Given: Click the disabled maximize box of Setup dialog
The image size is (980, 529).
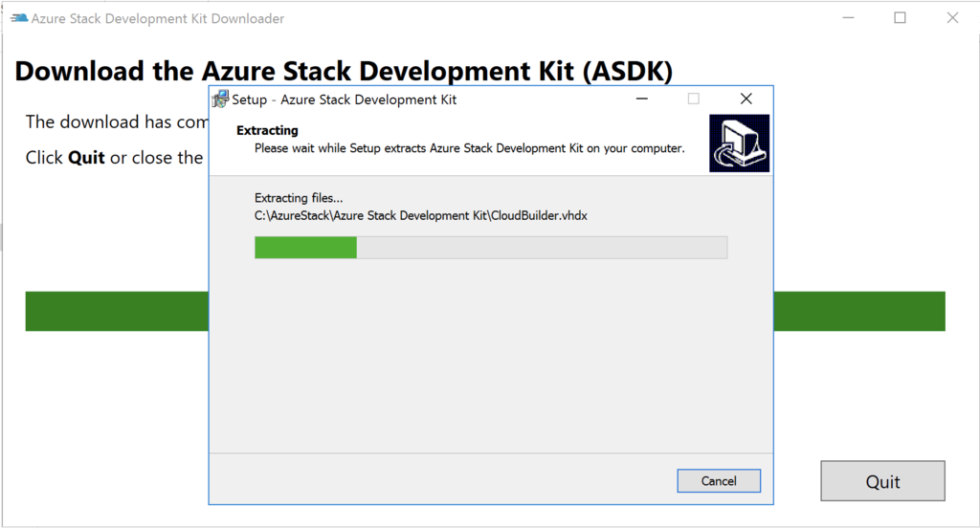Looking at the screenshot, I should (x=694, y=99).
